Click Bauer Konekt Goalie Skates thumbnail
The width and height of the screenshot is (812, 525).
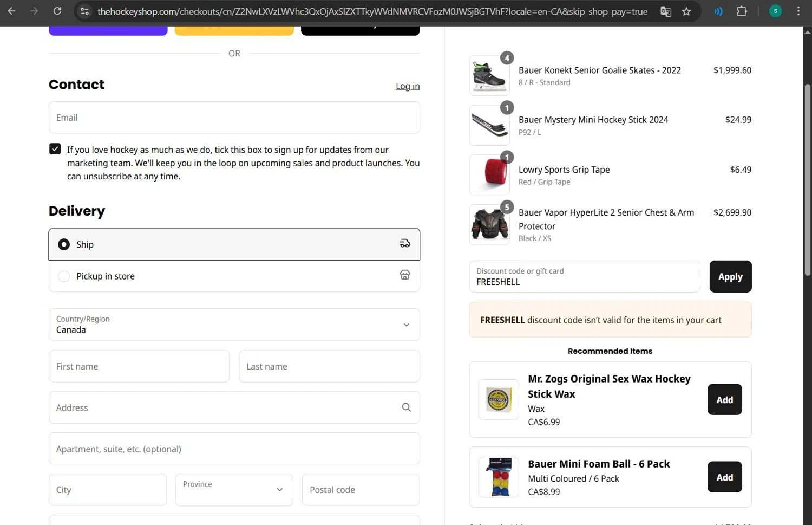(x=489, y=75)
